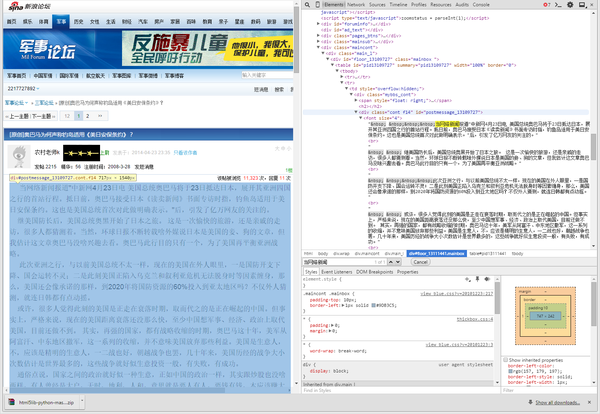Click the rgb(157, 179, 197) color swatch
600x414 pixels.
tap(510, 371)
